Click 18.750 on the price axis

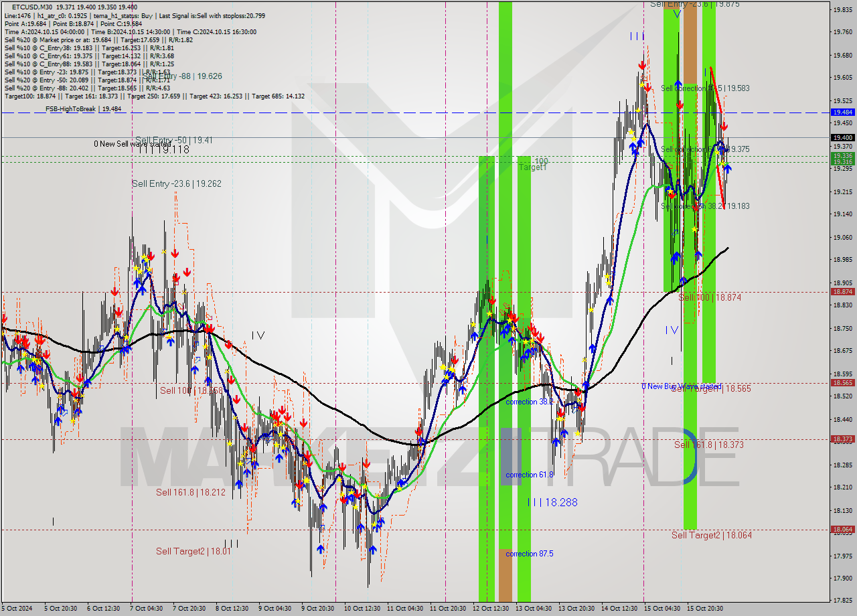coord(842,328)
